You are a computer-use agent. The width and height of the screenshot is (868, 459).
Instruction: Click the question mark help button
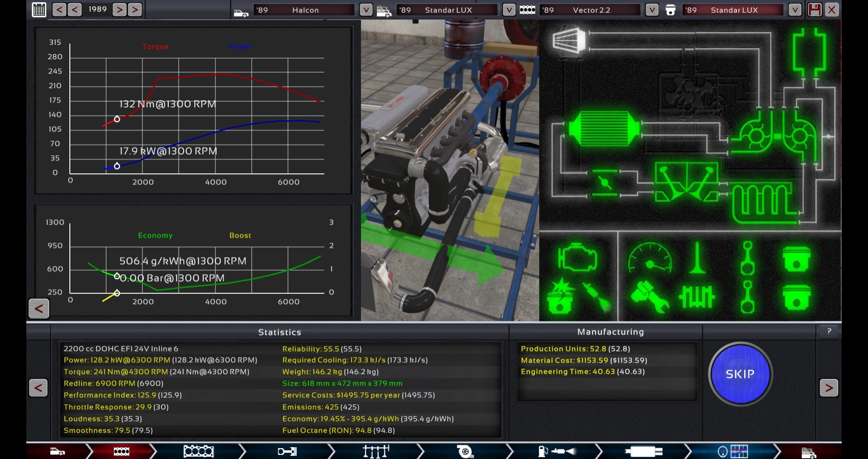829,332
